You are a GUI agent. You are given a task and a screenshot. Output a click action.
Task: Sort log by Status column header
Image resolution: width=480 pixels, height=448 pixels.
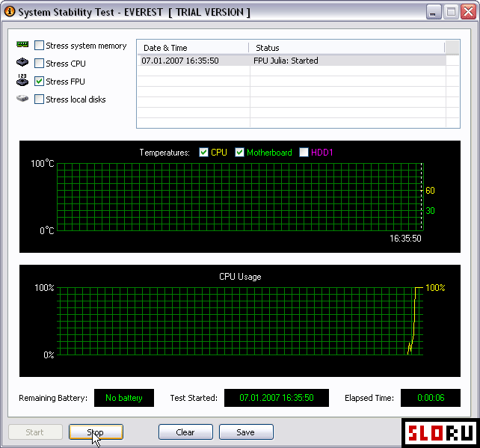(346, 48)
